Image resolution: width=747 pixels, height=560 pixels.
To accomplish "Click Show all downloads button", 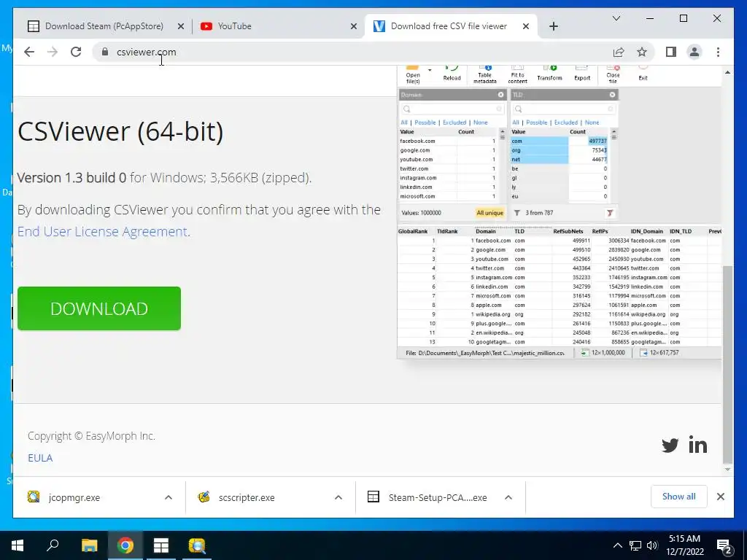I will 679,497.
